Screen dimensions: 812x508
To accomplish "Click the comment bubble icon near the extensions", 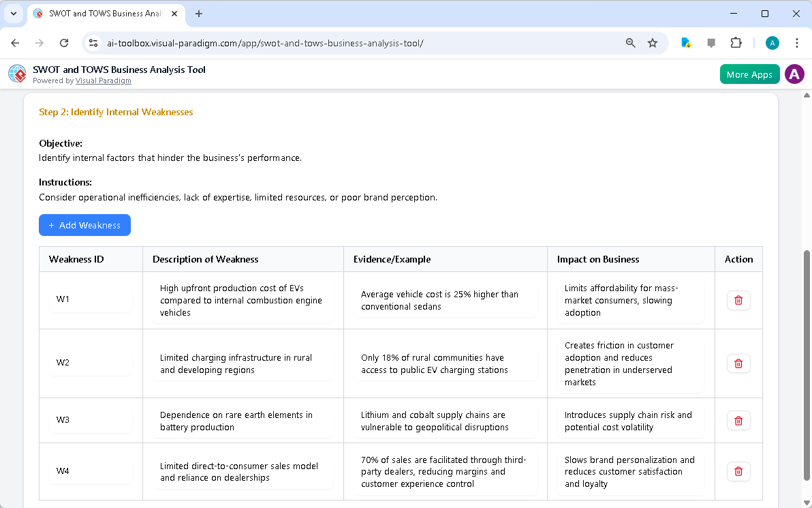I will pyautogui.click(x=711, y=42).
